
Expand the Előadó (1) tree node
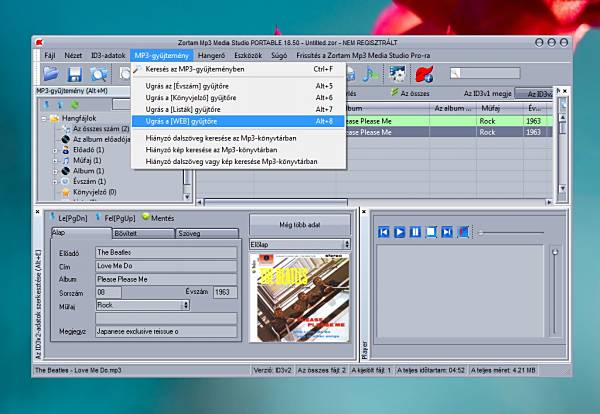click(55, 150)
